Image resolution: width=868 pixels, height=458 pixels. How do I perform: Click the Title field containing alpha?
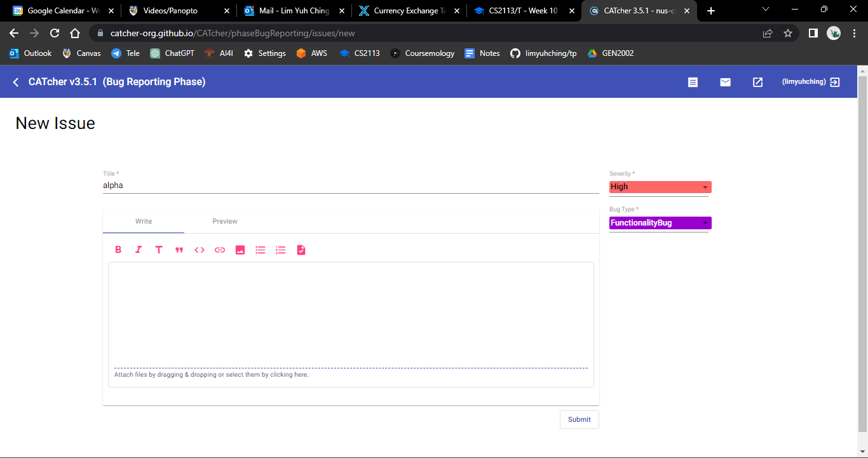click(x=351, y=185)
